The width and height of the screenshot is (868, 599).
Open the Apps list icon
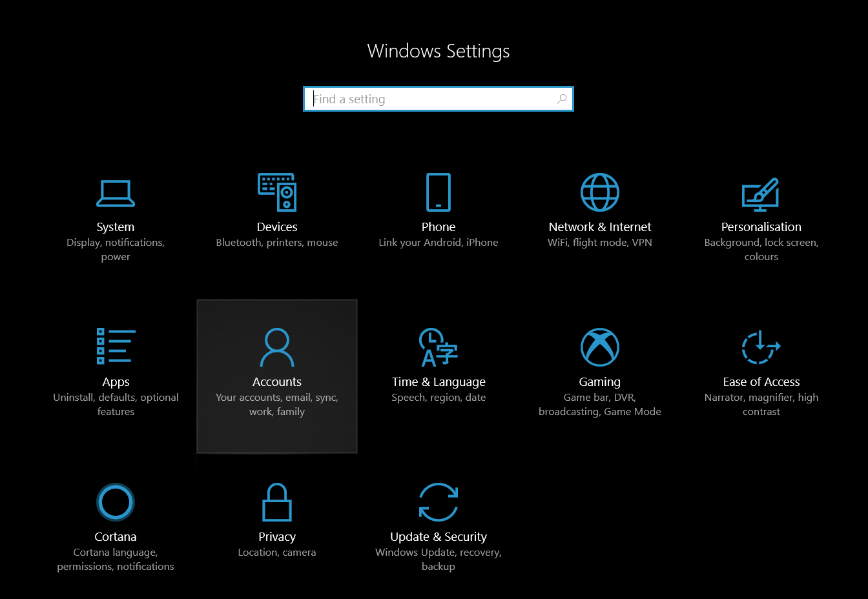coord(116,345)
